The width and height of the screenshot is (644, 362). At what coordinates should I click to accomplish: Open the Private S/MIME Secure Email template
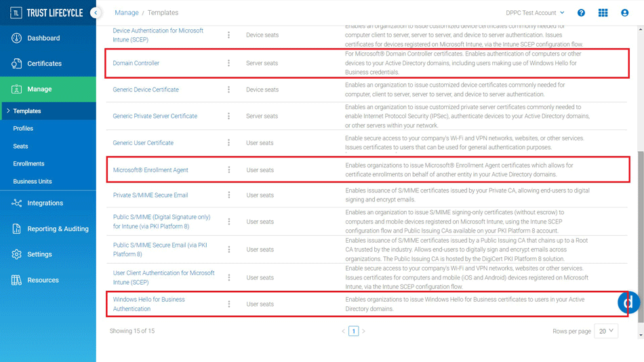(x=150, y=195)
